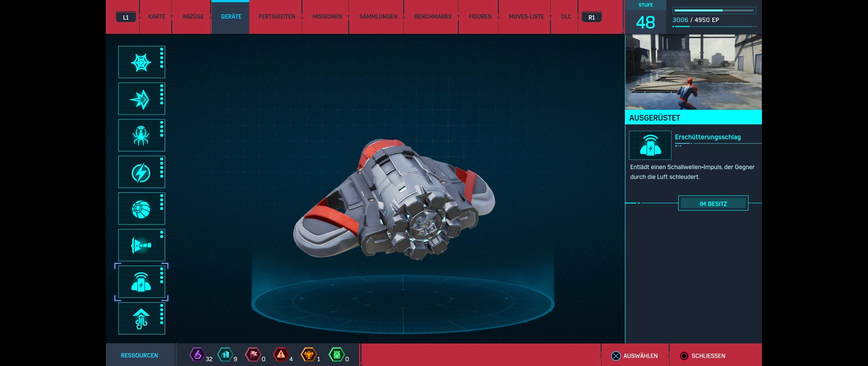Click the Erschütterungsschlag gadget title
Image resolution: width=868 pixels, height=366 pixels.
tap(708, 137)
